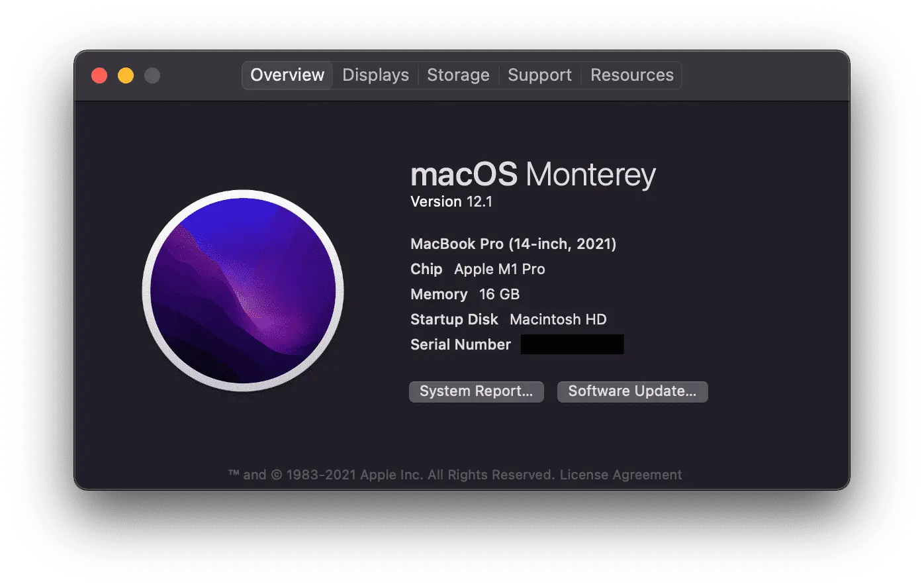This screenshot has height=588, width=924.
Task: Open the Displays tab
Action: point(375,75)
